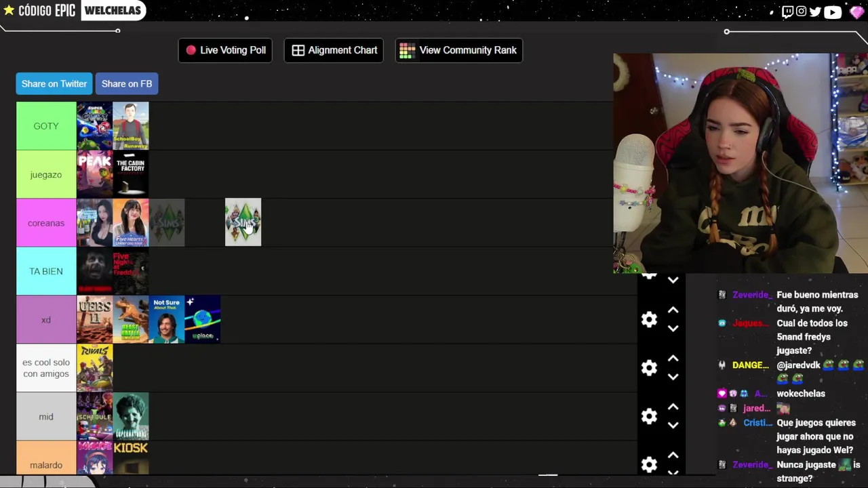This screenshot has width=868, height=488.
Task: Click chat username jared...
Action: (757, 408)
